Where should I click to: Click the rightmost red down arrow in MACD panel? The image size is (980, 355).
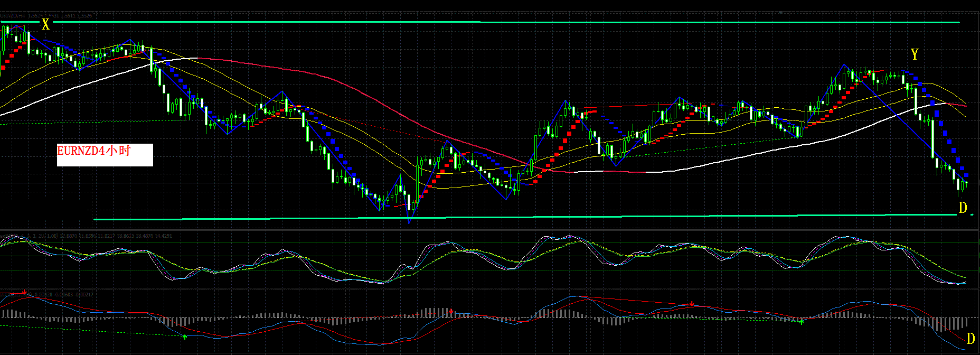(692, 304)
